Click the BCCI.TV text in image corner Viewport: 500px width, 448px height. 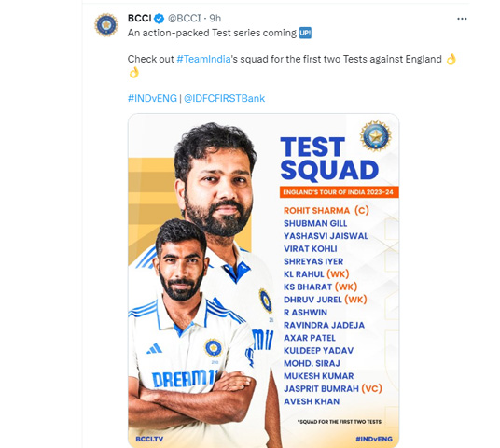[149, 439]
